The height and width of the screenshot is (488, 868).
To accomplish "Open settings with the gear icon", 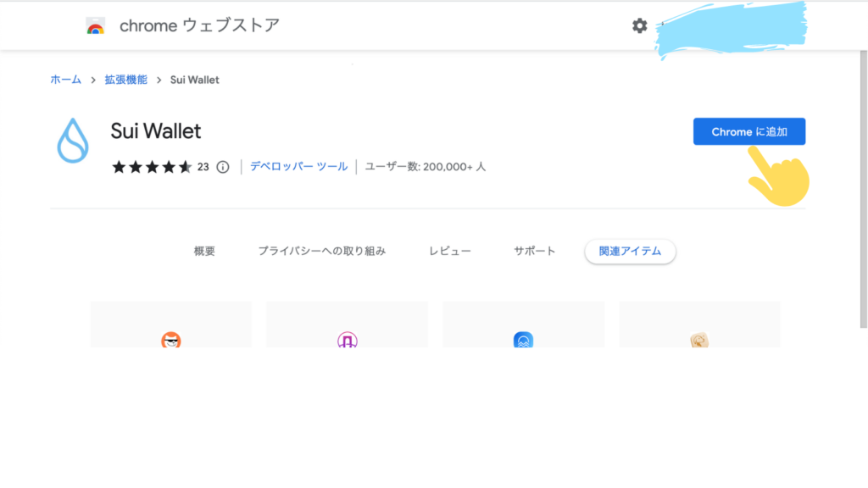I will click(x=639, y=25).
